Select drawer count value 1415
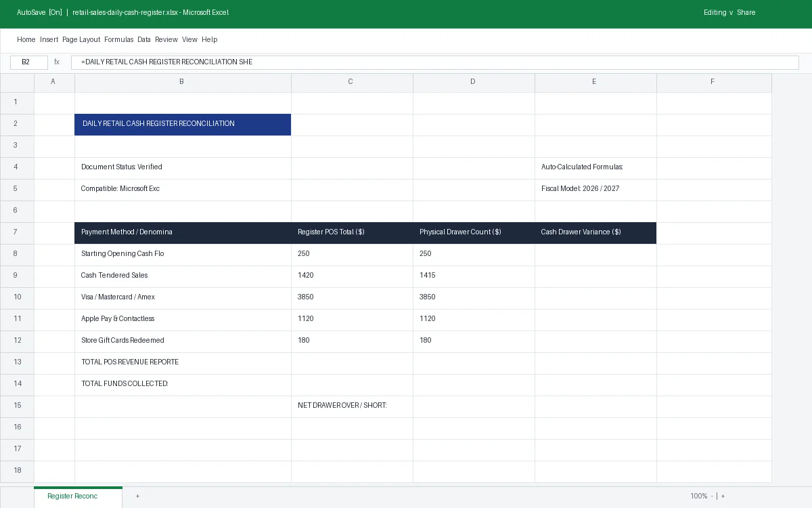Viewport: 812px width, 508px height. point(474,276)
